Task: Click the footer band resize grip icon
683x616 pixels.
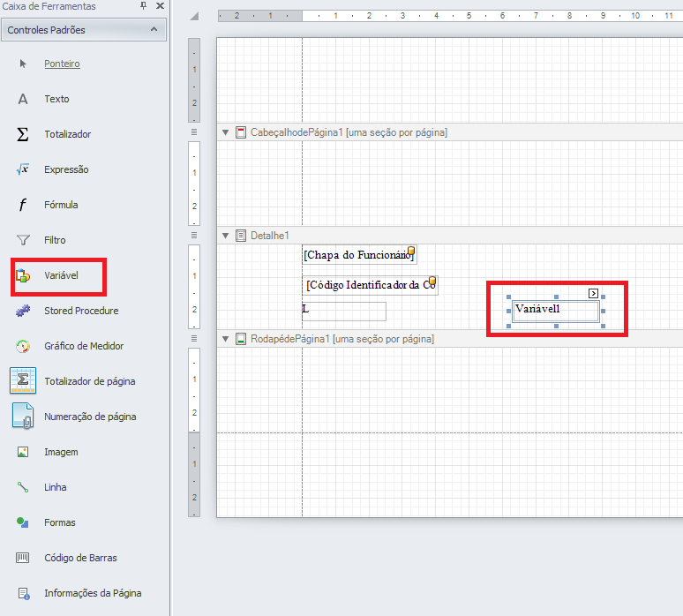Action: coord(194,339)
